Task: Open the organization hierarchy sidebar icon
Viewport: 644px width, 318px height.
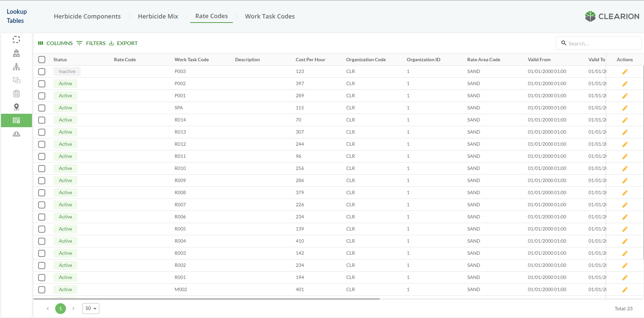Action: click(16, 67)
